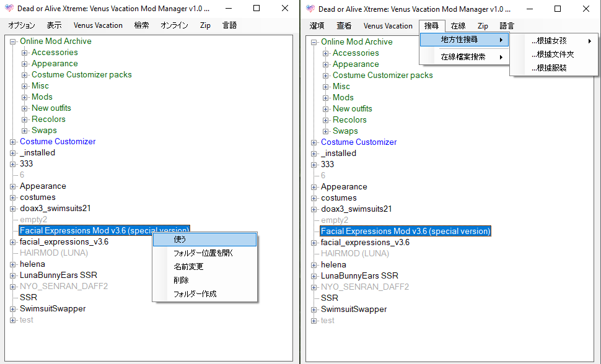The height and width of the screenshot is (364, 601).
Task: Open 表示 menu in left window
Action: (54, 25)
